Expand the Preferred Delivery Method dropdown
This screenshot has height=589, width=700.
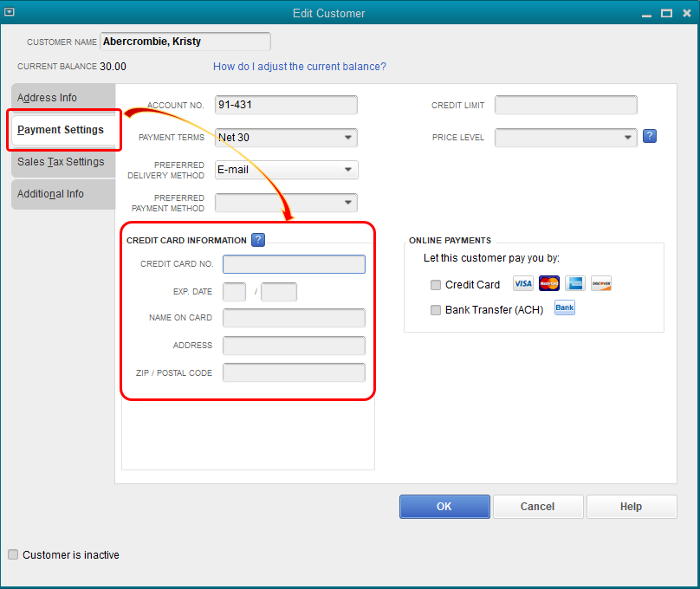[348, 170]
